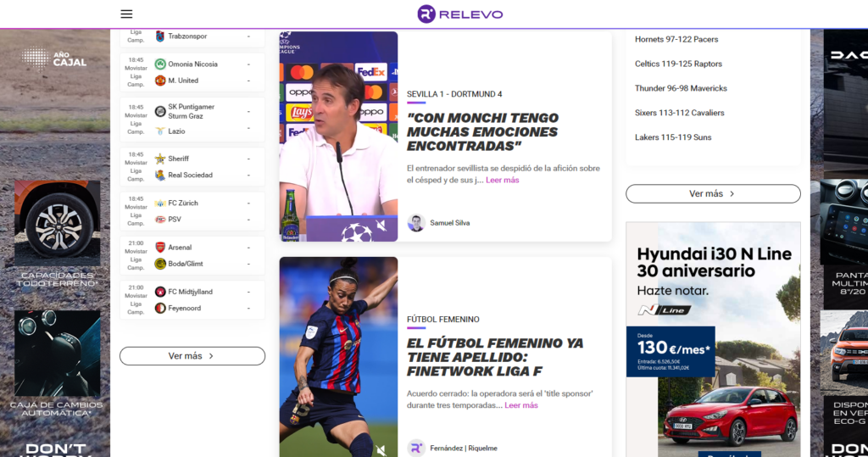Select Lakers 115-119 Suns result
This screenshot has height=457, width=868.
[x=673, y=137]
